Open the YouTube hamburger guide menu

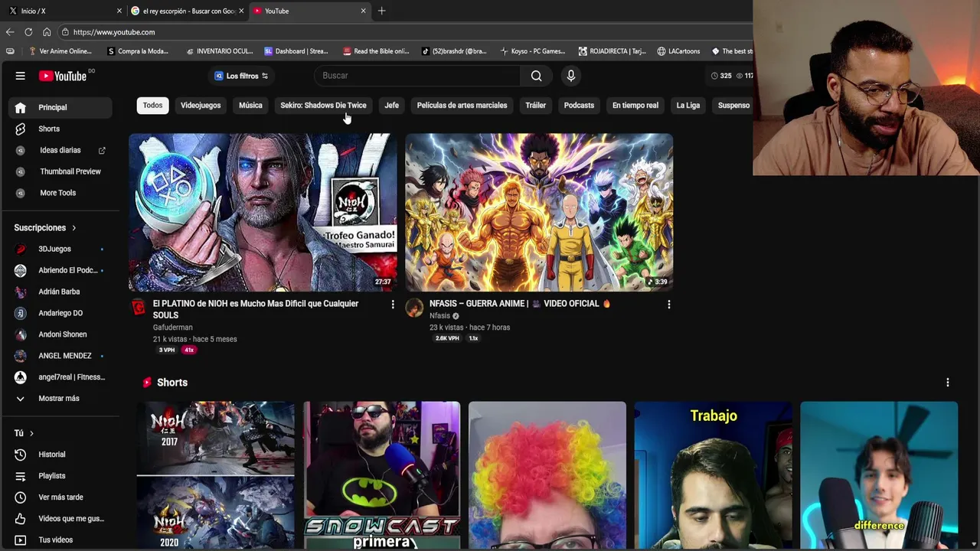[21, 76]
